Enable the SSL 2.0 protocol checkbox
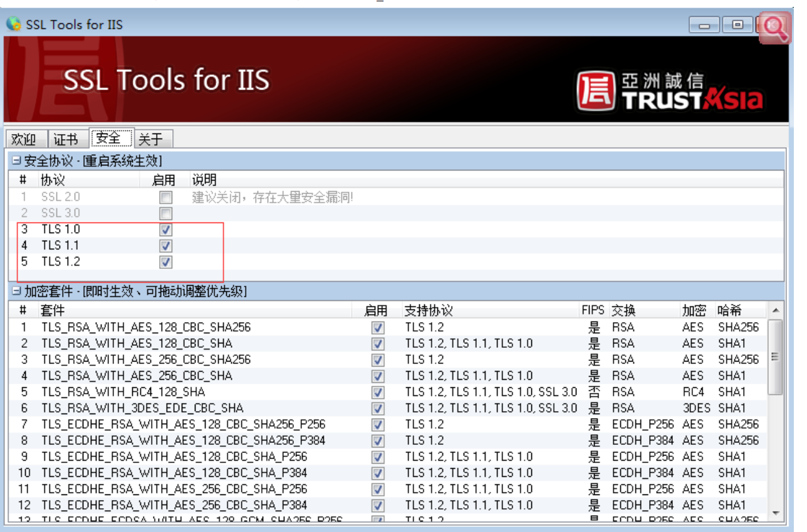 (x=165, y=197)
